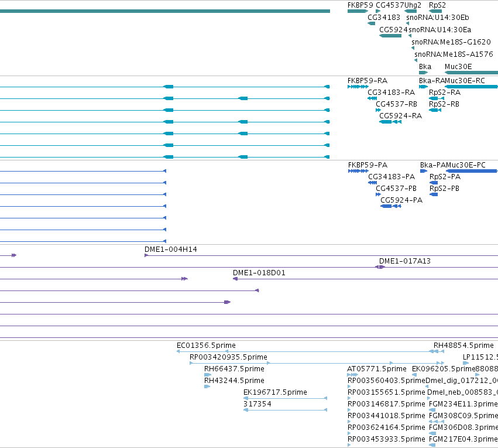Click the EC01356.5prime EST label
The height and width of the screenshot is (448, 498).
click(x=206, y=346)
